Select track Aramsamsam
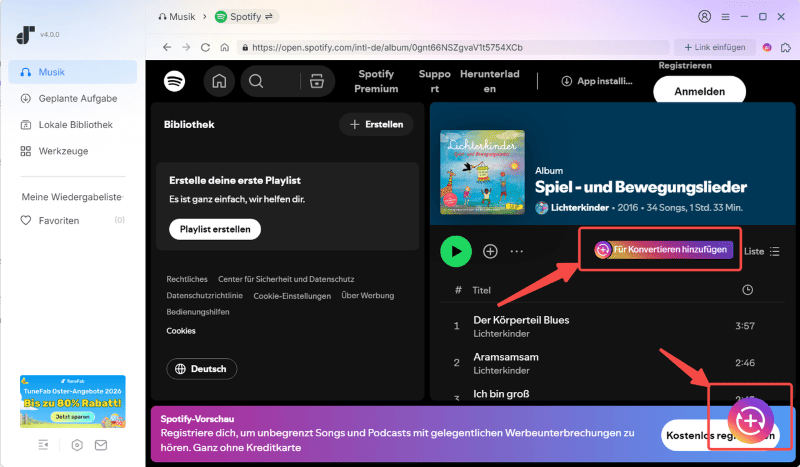 coord(506,357)
